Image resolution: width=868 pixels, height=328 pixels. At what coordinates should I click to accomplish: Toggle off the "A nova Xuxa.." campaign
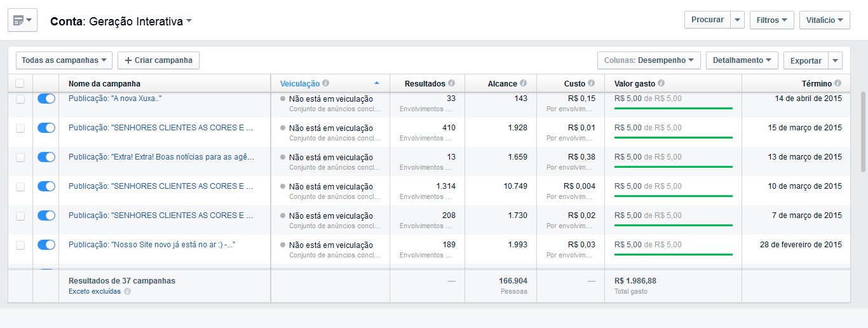tap(46, 99)
